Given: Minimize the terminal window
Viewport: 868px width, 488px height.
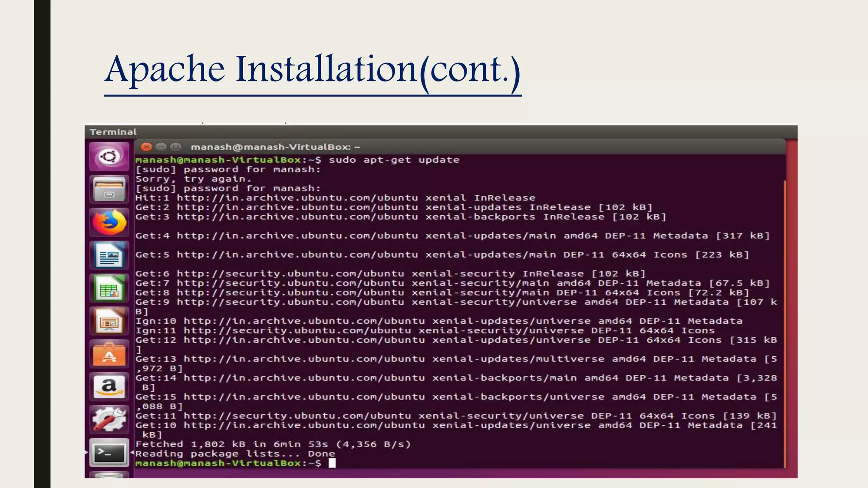Looking at the screenshot, I should [x=161, y=147].
